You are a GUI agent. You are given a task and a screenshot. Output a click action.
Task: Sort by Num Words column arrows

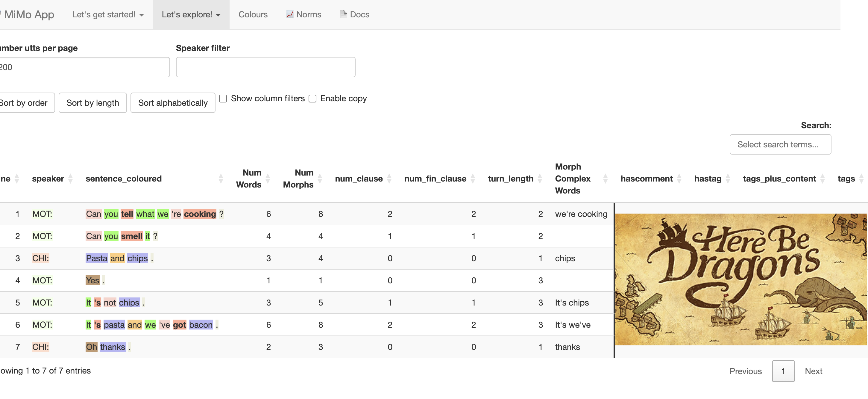tap(268, 179)
